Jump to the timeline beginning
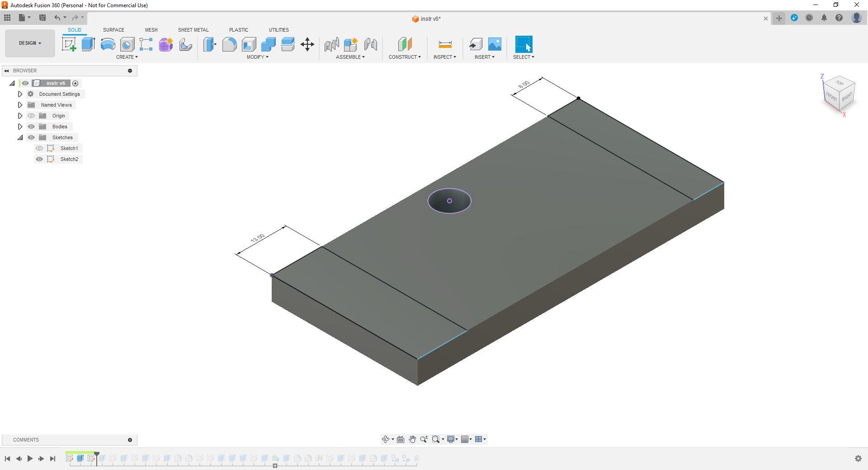Viewport: 868px width, 470px height. [x=7, y=459]
